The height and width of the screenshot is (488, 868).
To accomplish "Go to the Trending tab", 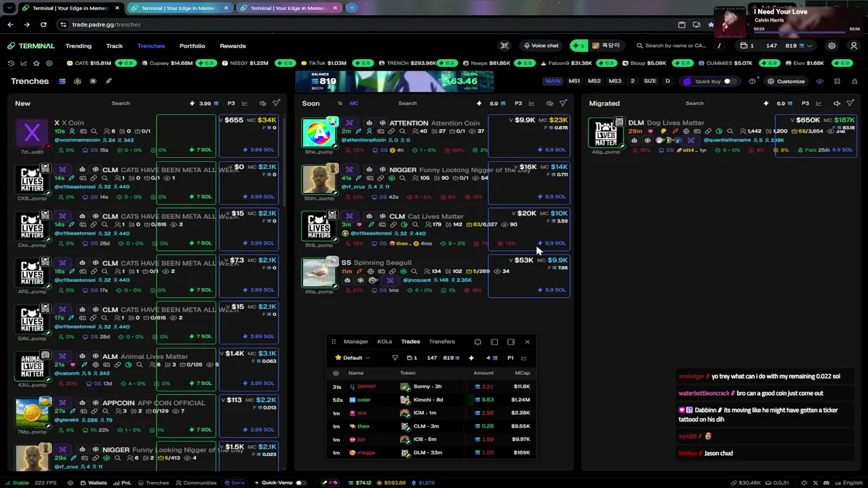I will click(x=79, y=45).
